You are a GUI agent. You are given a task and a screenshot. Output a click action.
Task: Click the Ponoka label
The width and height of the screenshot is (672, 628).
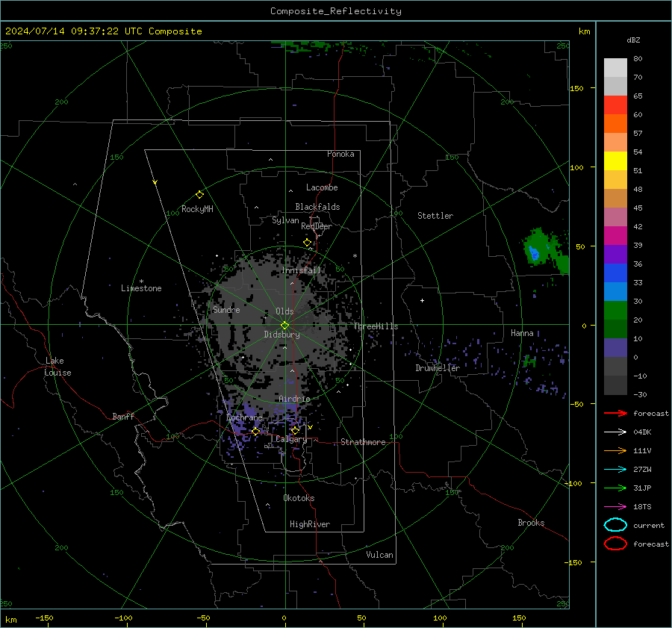pos(340,154)
